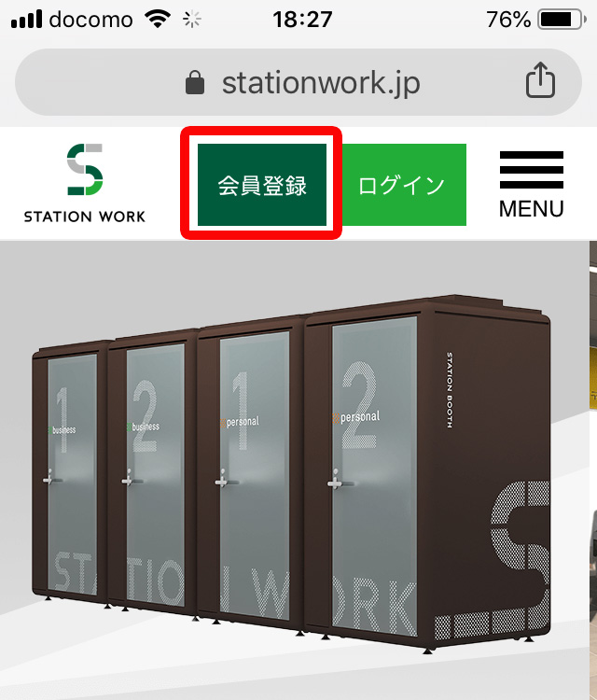597x700 pixels.
Task: Tap the business 2 booth door
Action: (x=155, y=474)
